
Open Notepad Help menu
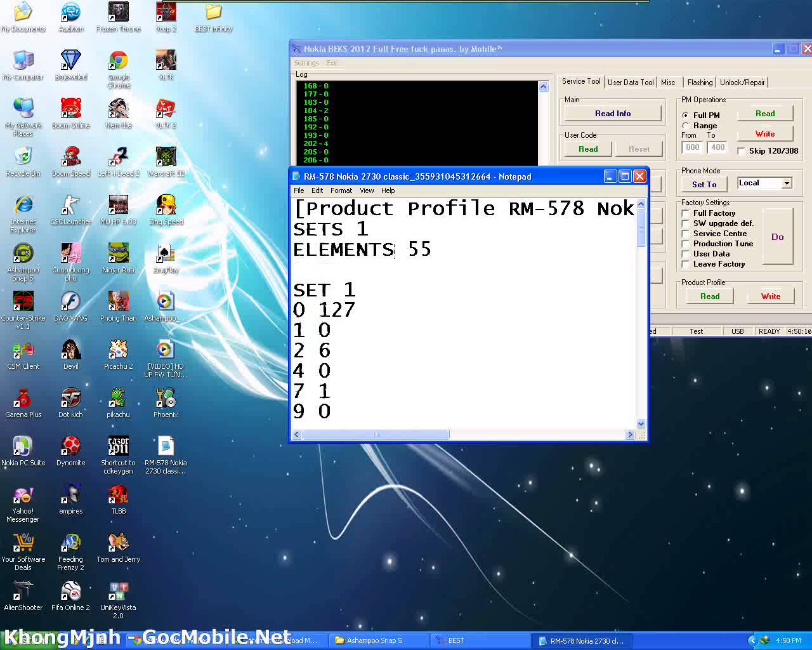(x=388, y=190)
